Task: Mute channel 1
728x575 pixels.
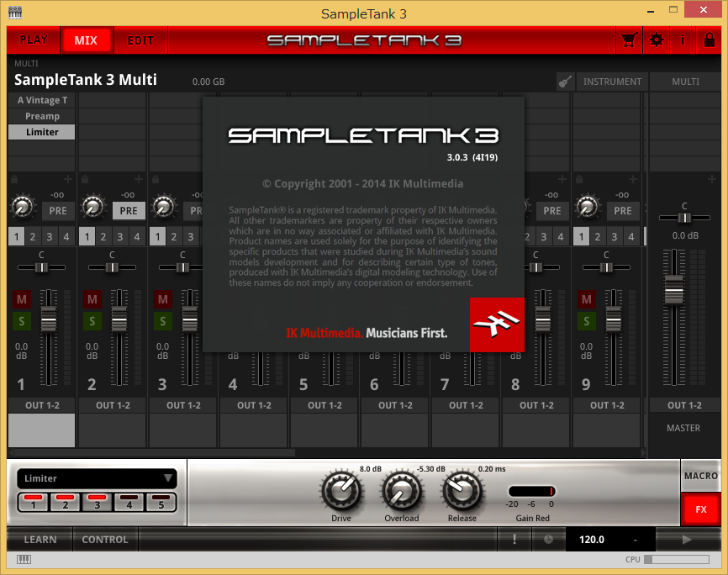Action: coord(22,299)
